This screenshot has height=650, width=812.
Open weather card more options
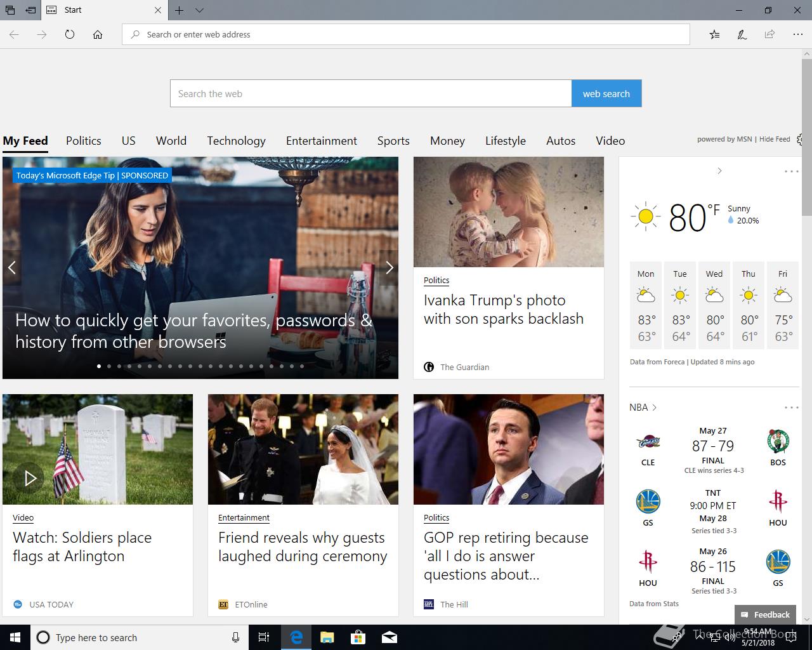pyautogui.click(x=791, y=171)
